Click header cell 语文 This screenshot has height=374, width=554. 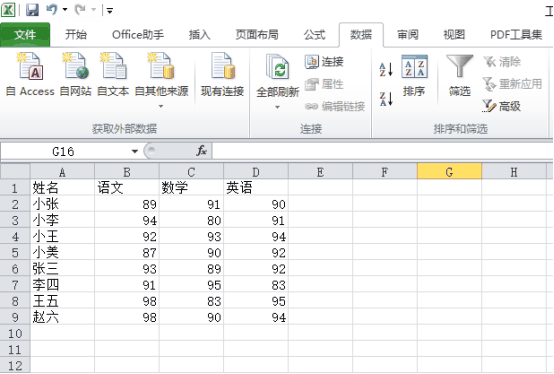coord(127,188)
